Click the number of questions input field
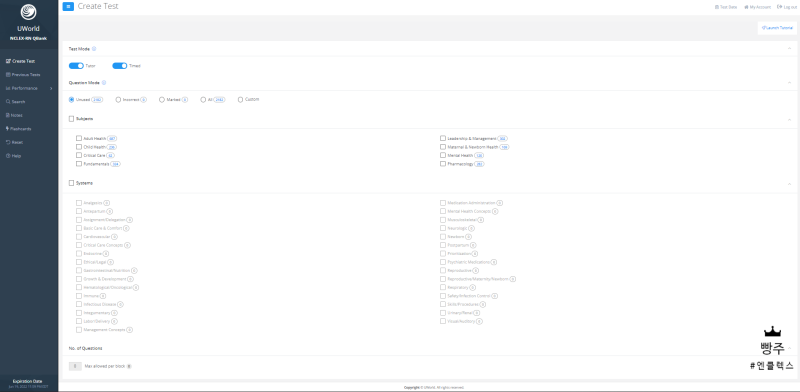 coord(75,366)
